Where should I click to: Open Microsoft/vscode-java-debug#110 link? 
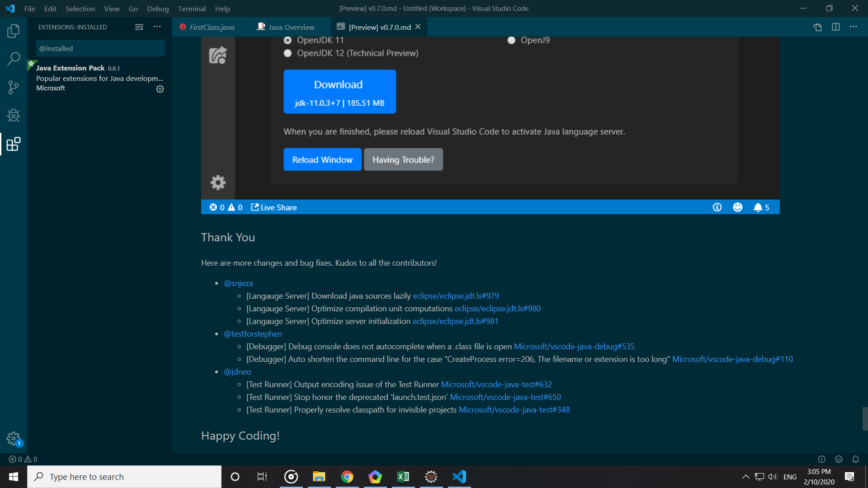[x=732, y=359]
